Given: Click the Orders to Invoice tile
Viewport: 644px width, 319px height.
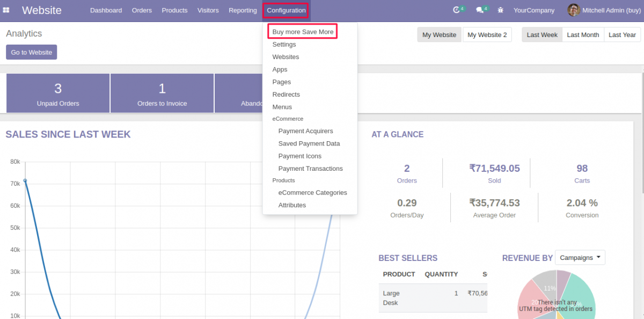Looking at the screenshot, I should [x=162, y=93].
